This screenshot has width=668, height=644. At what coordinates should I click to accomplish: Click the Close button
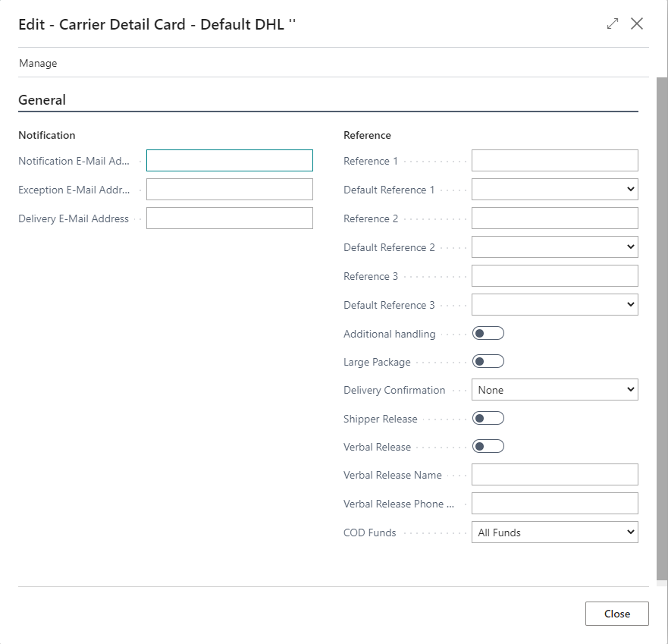[x=616, y=614]
